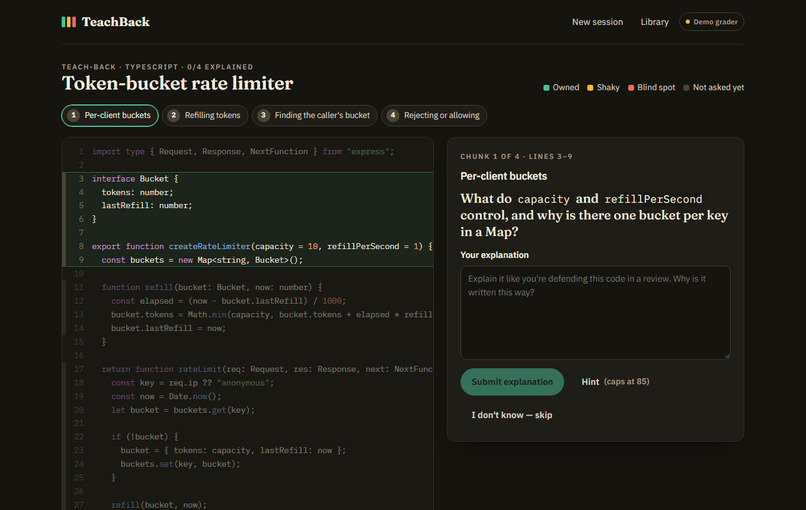Open the TeachBack home wordmark
Image resolution: width=806 pixels, height=510 pixels.
(x=116, y=22)
